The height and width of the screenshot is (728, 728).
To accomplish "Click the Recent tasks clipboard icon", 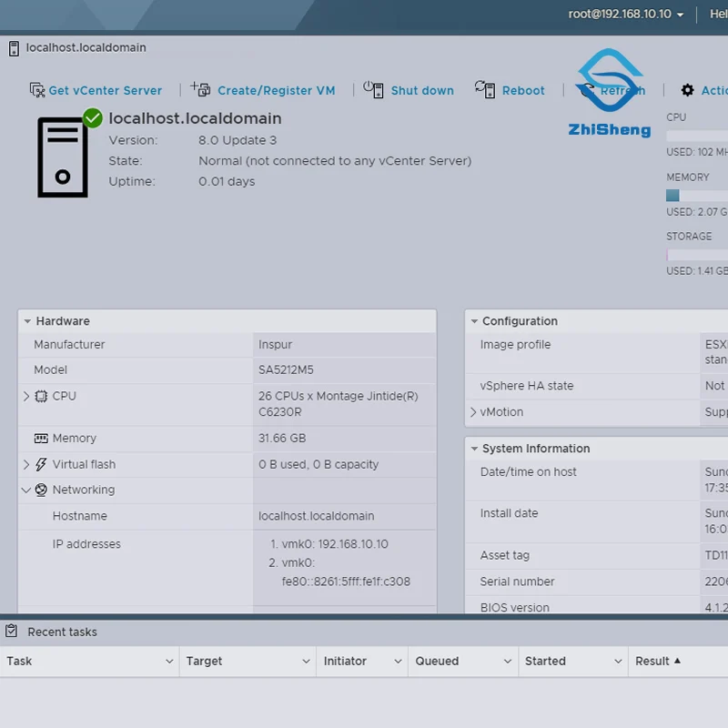I will click(12, 632).
